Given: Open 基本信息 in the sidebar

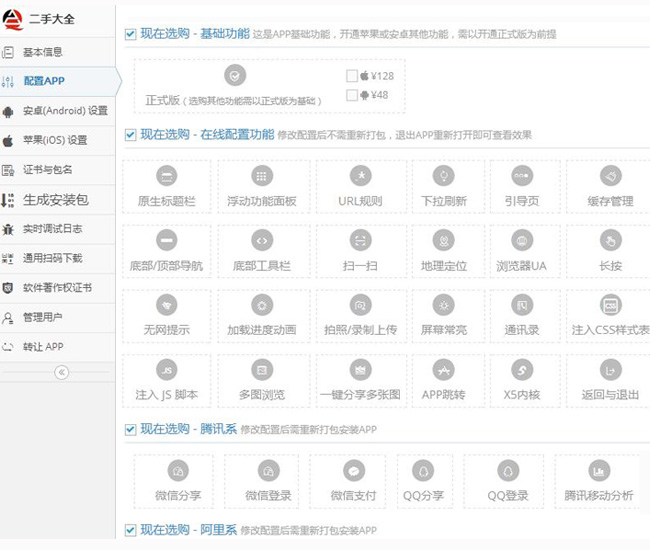Looking at the screenshot, I should click(x=58, y=52).
